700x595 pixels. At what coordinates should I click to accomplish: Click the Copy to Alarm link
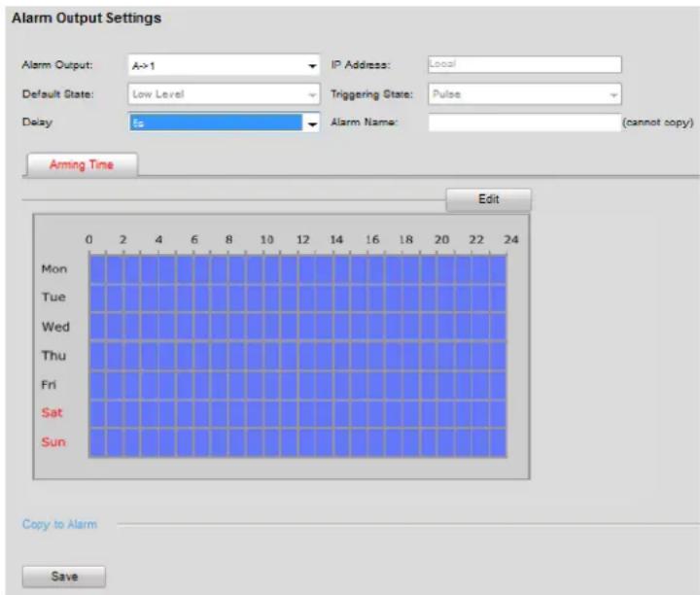click(59, 524)
